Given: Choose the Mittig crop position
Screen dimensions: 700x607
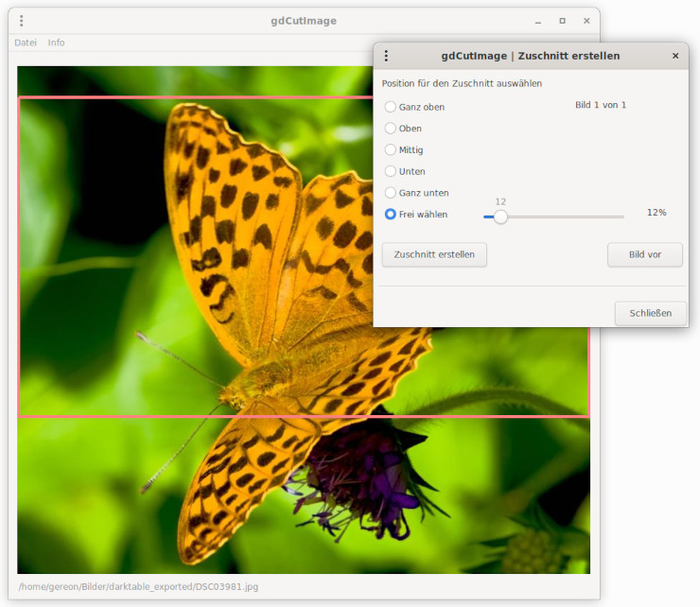Looking at the screenshot, I should coord(391,149).
